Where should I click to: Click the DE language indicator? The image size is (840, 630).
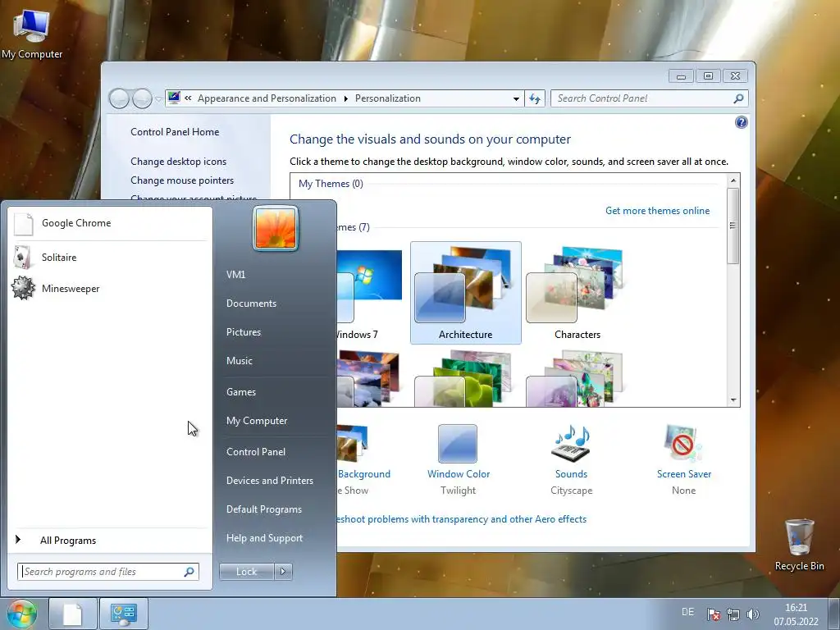click(687, 612)
